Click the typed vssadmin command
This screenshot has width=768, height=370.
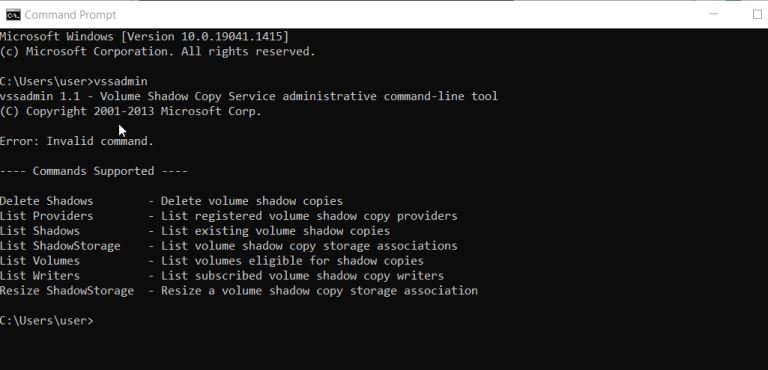120,81
